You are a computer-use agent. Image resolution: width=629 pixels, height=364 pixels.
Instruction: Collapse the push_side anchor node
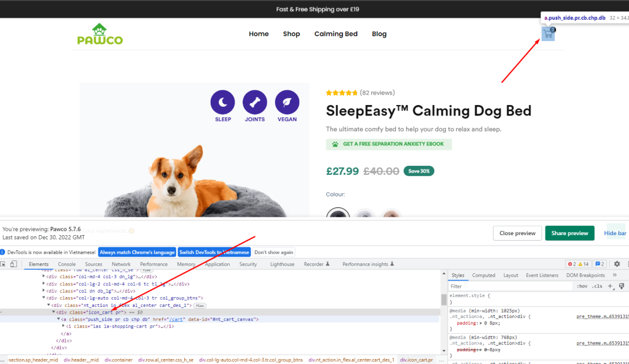click(x=58, y=319)
